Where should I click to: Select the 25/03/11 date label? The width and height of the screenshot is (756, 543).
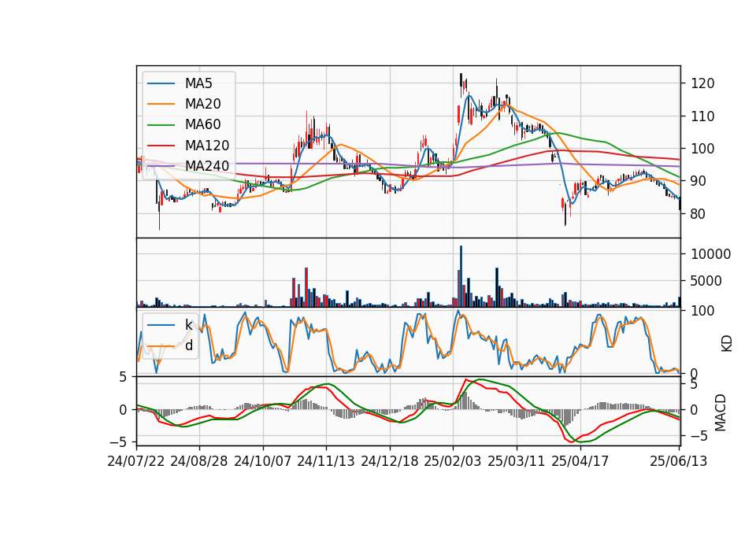pos(517,461)
